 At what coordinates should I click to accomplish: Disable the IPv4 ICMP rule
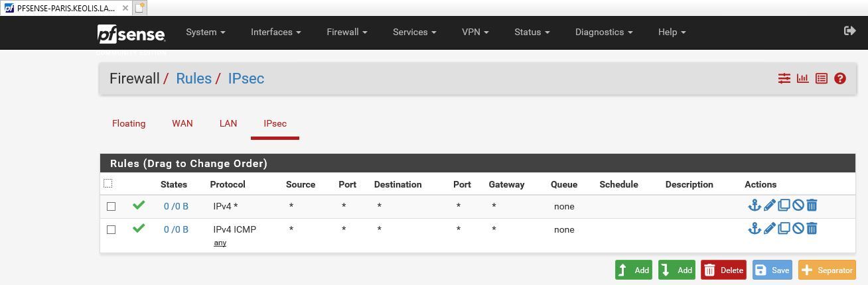(798, 229)
